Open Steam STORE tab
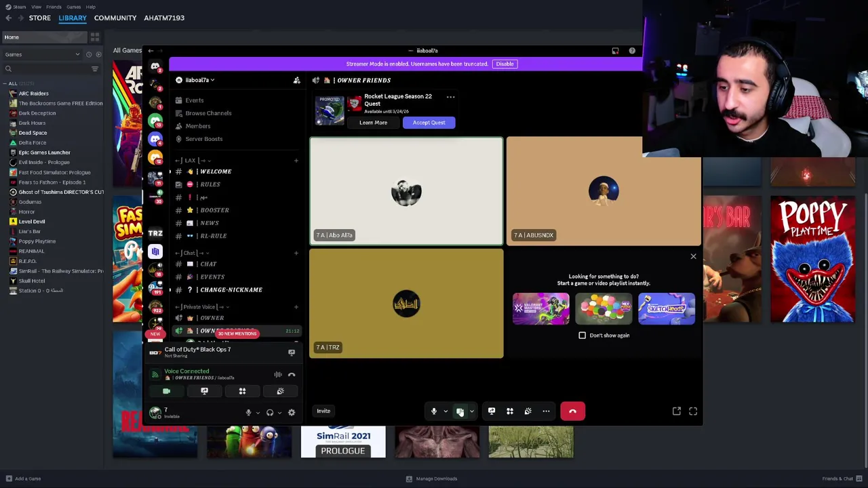 pos(39,18)
